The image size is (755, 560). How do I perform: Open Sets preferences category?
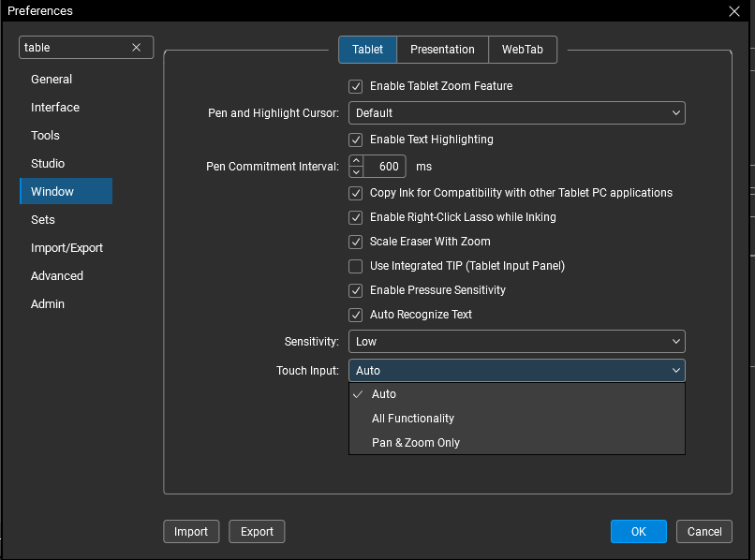pyautogui.click(x=66, y=219)
